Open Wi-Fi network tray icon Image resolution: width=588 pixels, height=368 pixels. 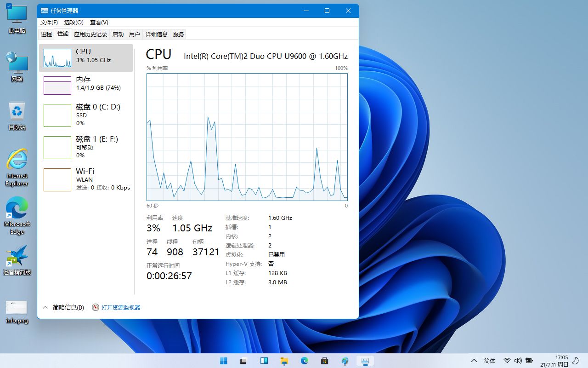(507, 361)
